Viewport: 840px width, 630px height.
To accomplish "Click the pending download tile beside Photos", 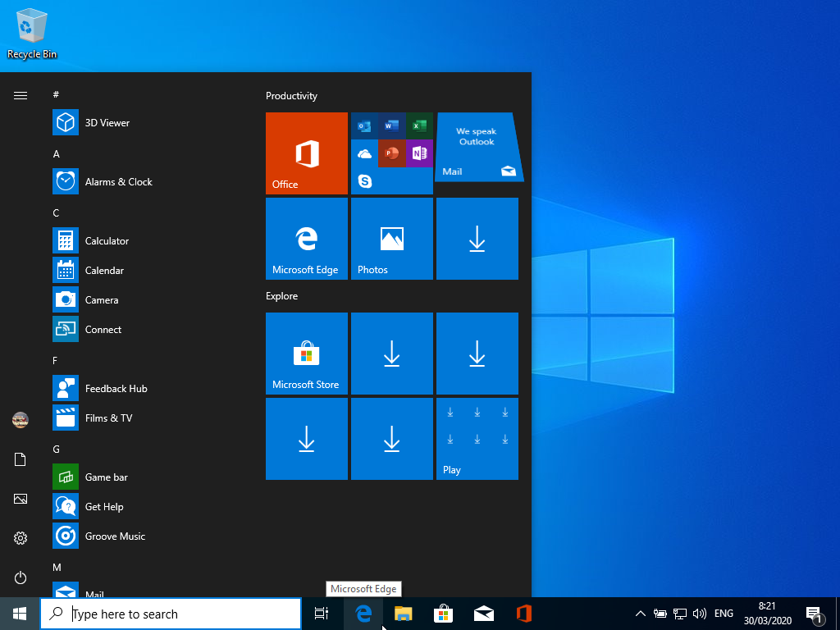I will (477, 239).
